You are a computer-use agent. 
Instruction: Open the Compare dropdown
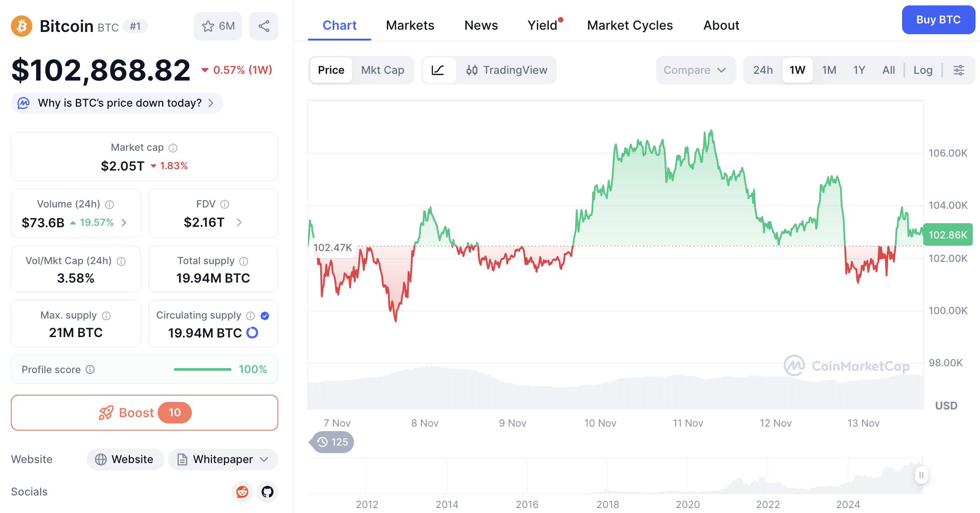695,70
